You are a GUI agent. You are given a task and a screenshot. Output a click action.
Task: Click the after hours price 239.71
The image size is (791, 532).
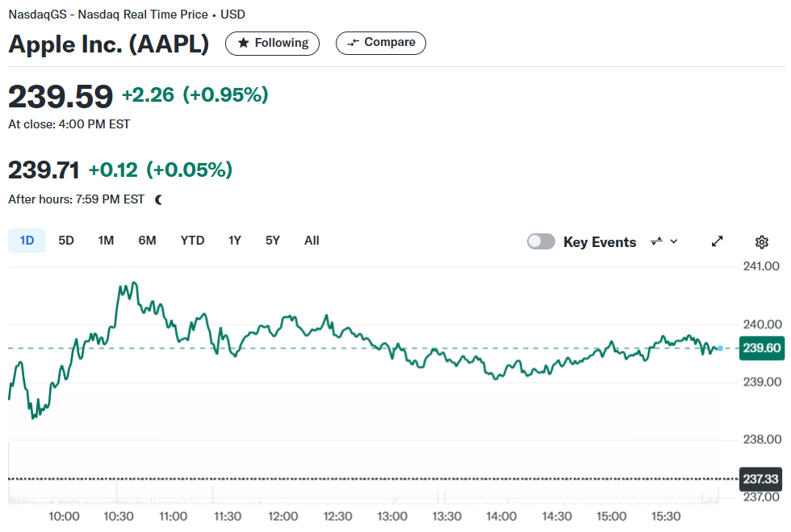click(44, 170)
